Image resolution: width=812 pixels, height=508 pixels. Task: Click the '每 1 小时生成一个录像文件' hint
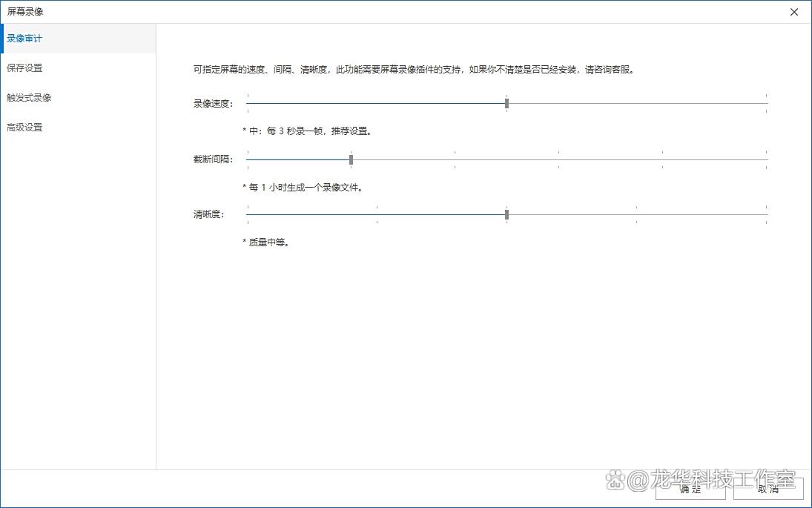[x=303, y=188]
